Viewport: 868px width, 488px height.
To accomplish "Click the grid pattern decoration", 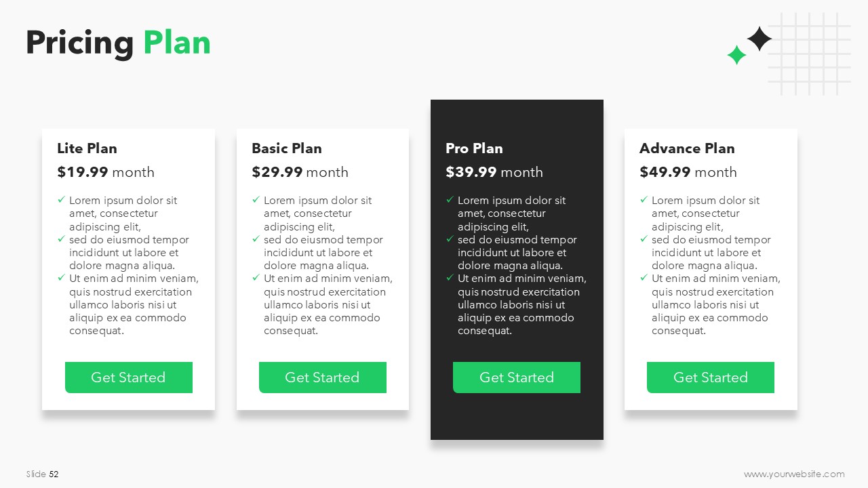I will (809, 54).
